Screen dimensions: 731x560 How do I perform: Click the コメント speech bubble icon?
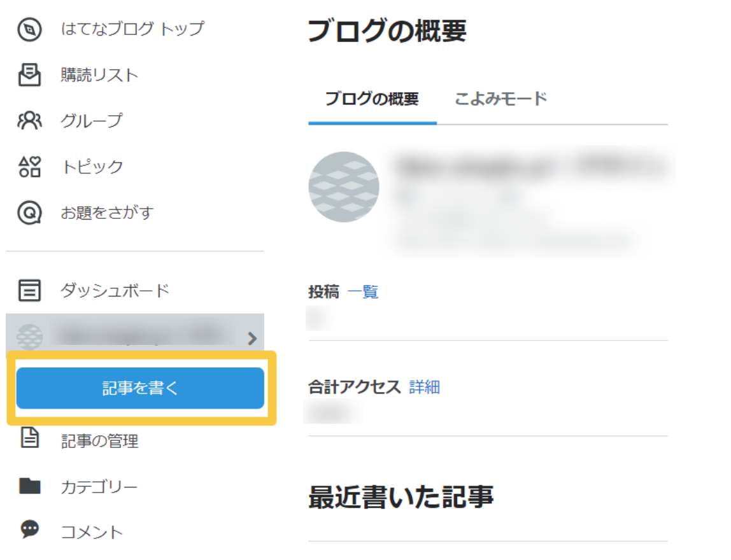pos(29,530)
